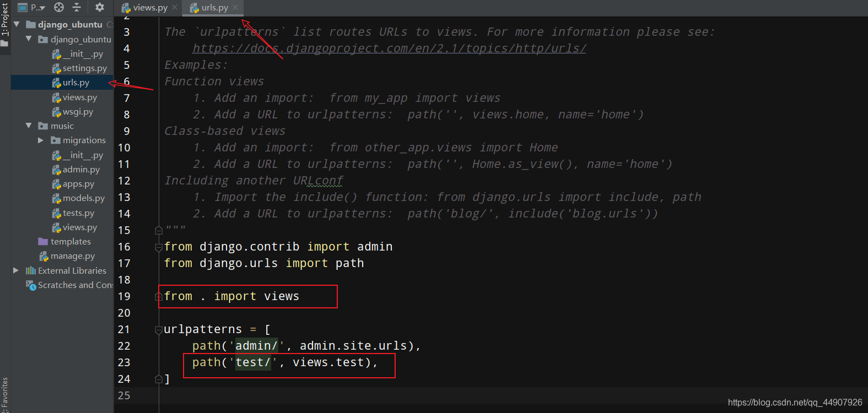The image size is (868, 413).
Task: Select apps.py in the music folder
Action: [x=78, y=184]
